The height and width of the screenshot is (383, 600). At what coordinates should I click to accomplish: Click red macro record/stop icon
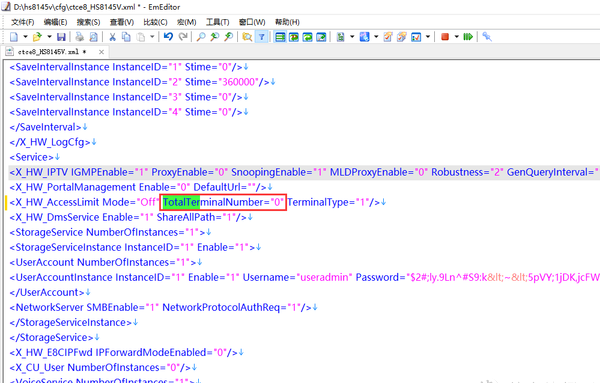tap(445, 37)
